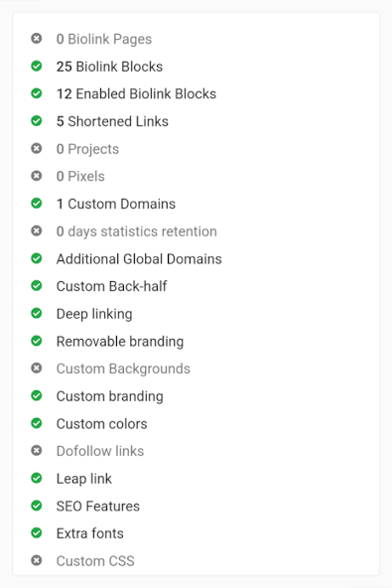Click the gray X beside Custom Backgrounds
Screen dimensions: 392x588
[37, 368]
